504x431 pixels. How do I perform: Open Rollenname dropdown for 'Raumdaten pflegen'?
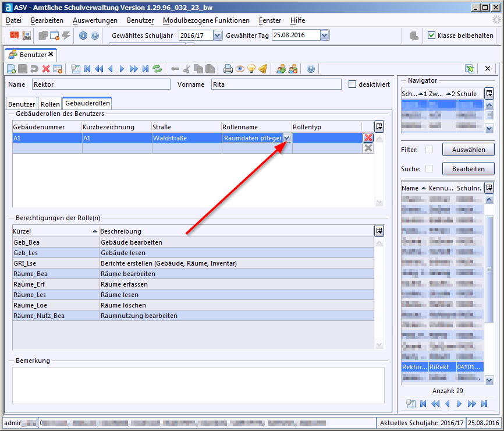287,138
